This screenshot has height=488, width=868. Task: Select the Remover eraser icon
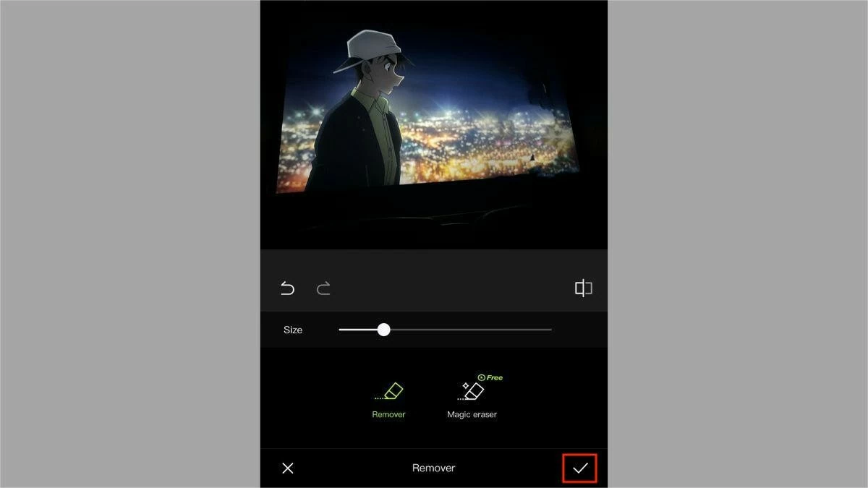pos(389,392)
